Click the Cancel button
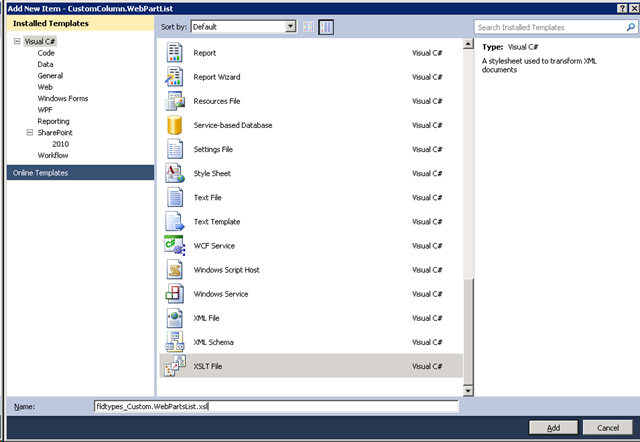Screen dimensions: 640x442 coord(608,427)
